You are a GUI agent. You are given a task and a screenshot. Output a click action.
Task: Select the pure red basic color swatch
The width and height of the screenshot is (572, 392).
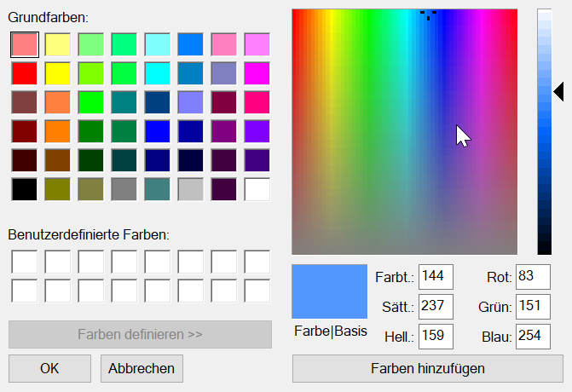pos(25,73)
